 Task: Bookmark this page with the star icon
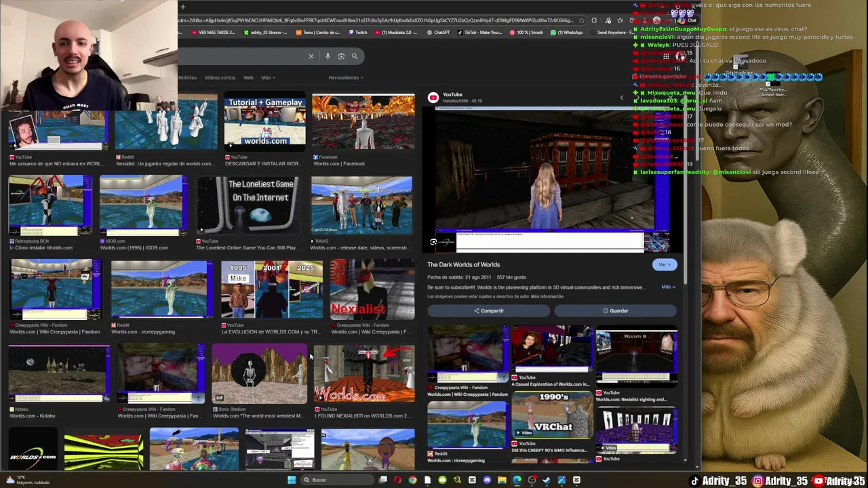[x=583, y=20]
